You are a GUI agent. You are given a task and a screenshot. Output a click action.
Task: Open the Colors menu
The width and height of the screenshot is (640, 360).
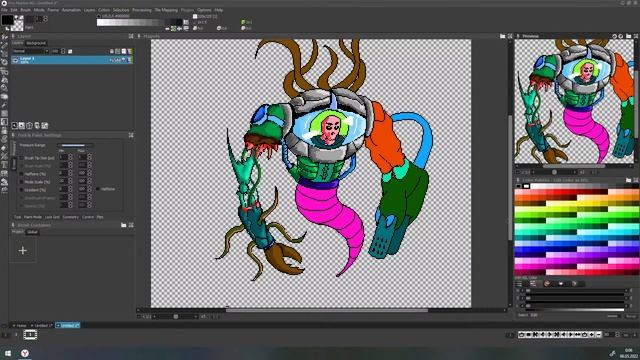pos(104,10)
